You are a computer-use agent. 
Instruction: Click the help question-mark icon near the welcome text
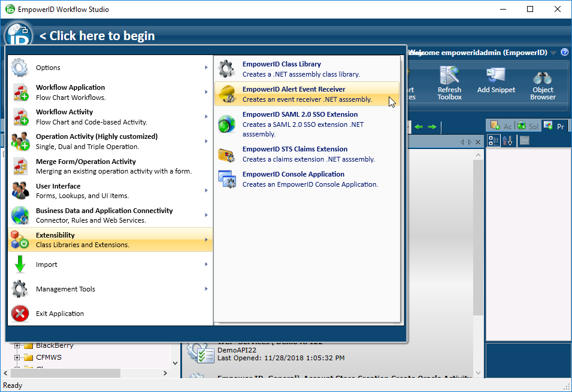point(564,53)
